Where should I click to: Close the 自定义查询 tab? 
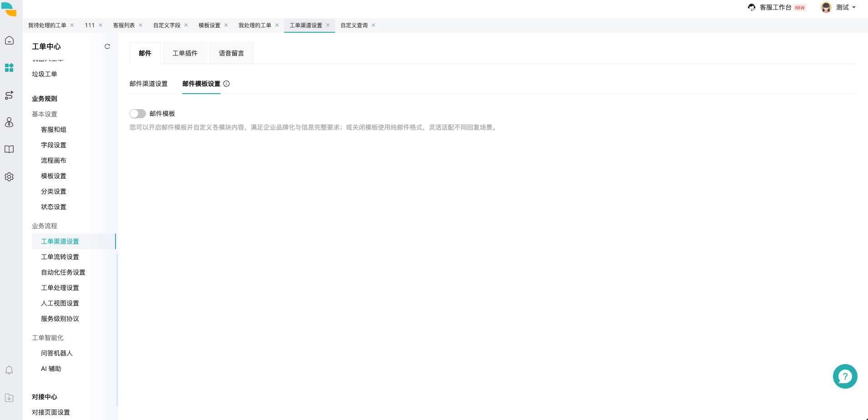tap(373, 25)
